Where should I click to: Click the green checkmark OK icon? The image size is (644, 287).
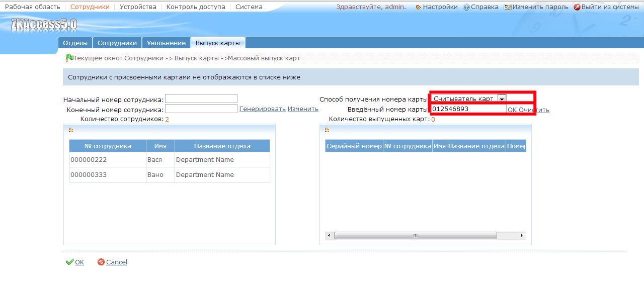coord(70,262)
